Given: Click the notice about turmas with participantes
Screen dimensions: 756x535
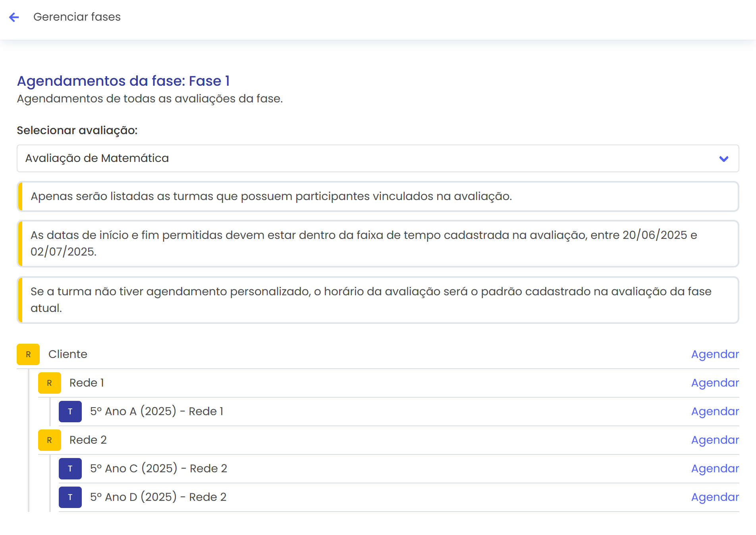Looking at the screenshot, I should coord(378,196).
